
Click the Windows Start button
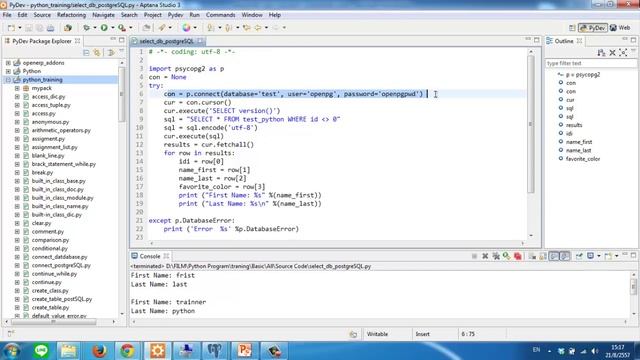12,351
